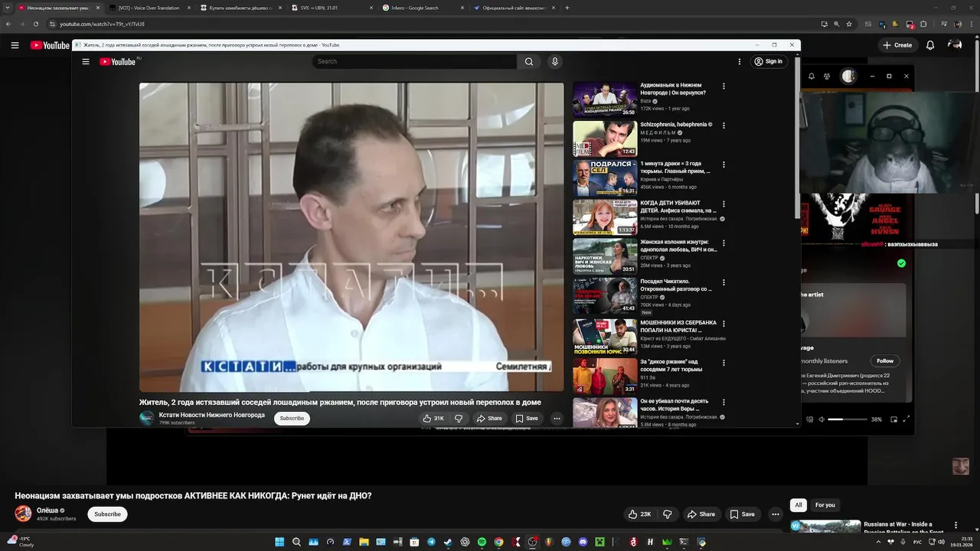Share the Кстати video

489,419
